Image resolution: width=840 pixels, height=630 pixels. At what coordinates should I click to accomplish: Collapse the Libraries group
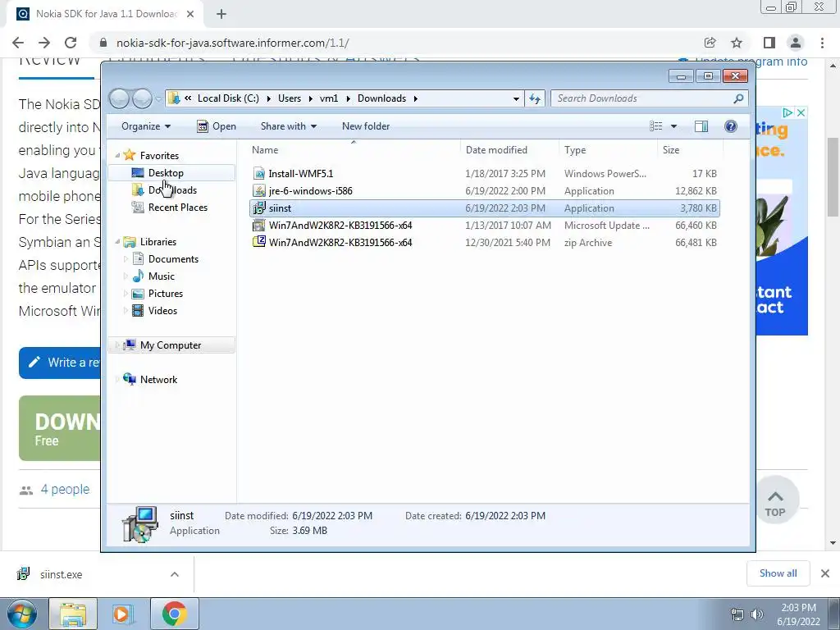pos(117,242)
